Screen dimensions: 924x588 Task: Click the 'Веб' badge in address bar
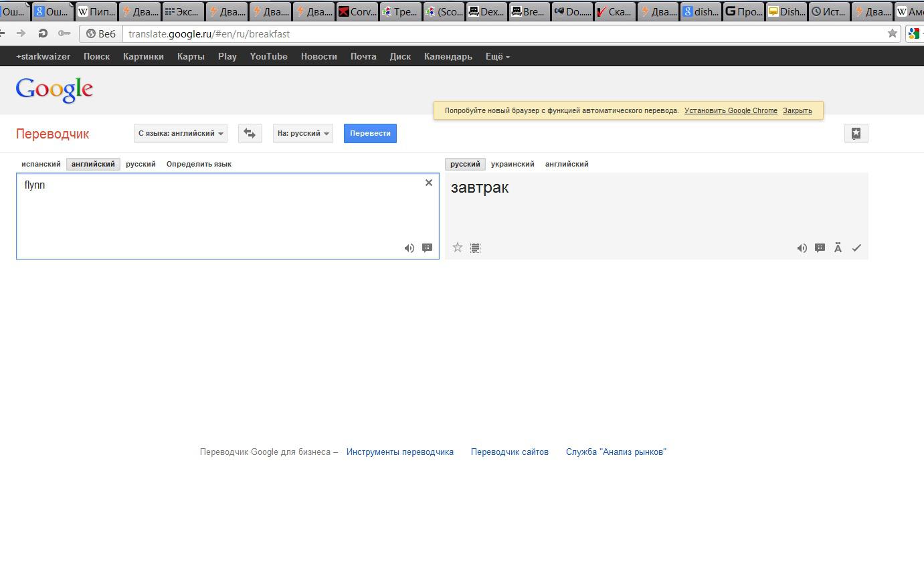pyautogui.click(x=101, y=33)
